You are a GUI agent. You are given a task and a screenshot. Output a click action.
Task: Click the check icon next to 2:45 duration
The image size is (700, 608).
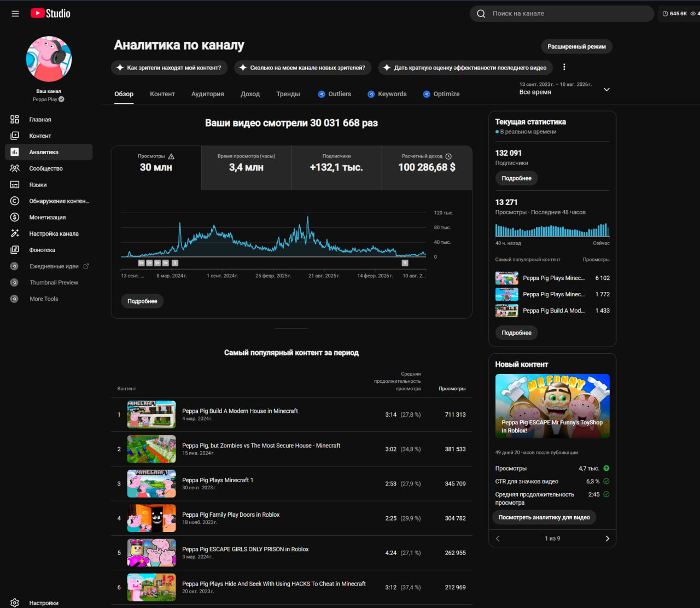point(606,494)
